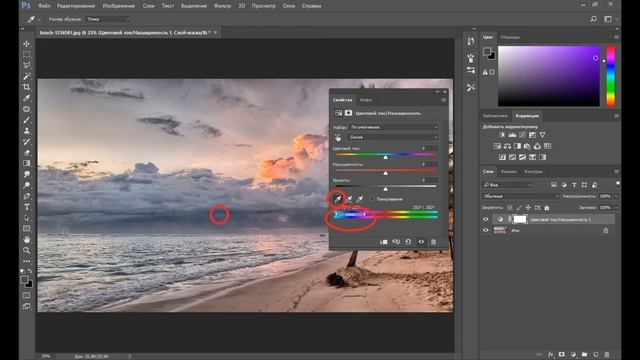This screenshot has width=640, height=360.
Task: Toggle adjustment visibility eye in Properties panel
Action: point(421,242)
